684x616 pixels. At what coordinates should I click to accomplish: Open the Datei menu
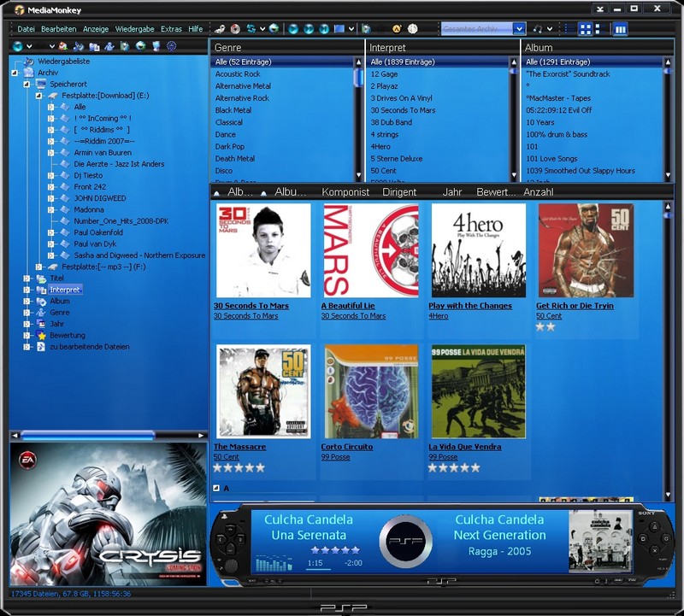click(x=26, y=29)
